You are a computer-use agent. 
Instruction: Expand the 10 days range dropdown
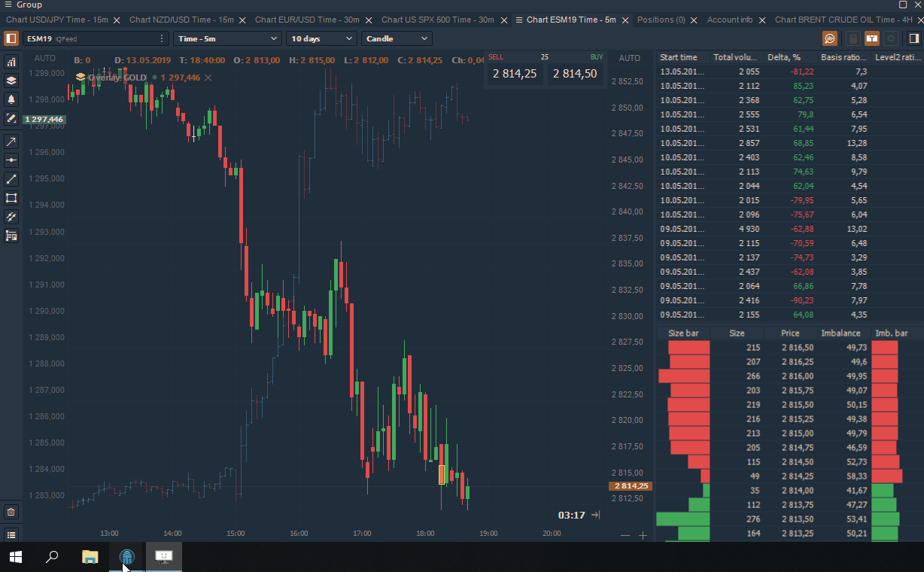321,38
